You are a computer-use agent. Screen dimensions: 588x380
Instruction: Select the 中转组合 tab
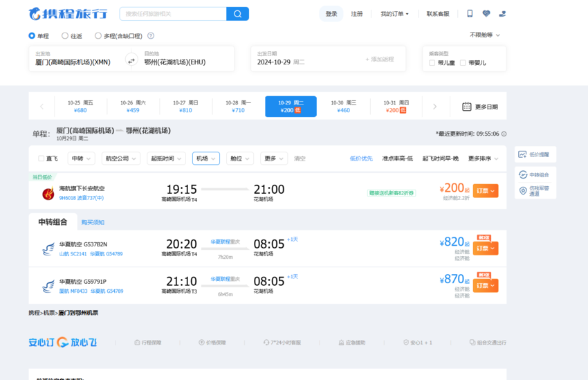tap(53, 222)
